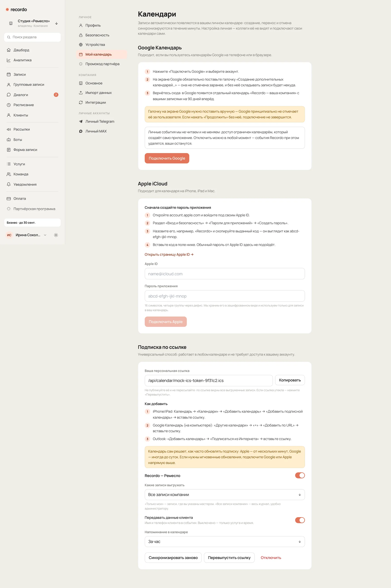Click the Команда people icon
391x588 pixels.
coord(9,174)
